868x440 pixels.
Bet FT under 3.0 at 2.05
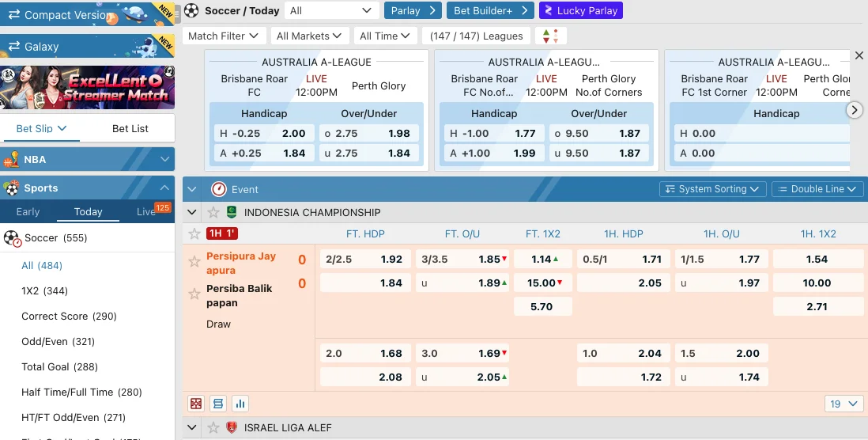462,377
